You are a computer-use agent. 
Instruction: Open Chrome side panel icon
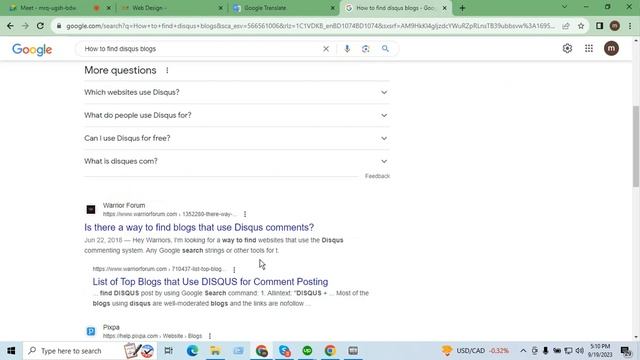pyautogui.click(x=599, y=26)
